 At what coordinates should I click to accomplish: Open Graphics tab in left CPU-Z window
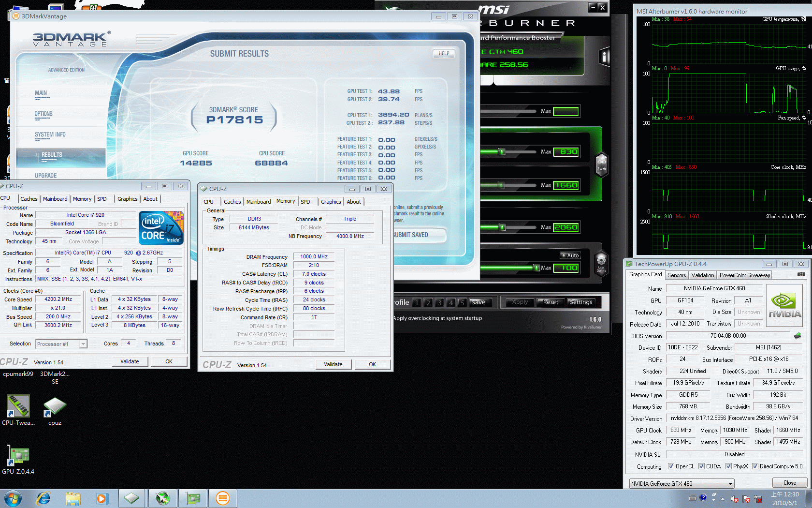click(x=128, y=199)
